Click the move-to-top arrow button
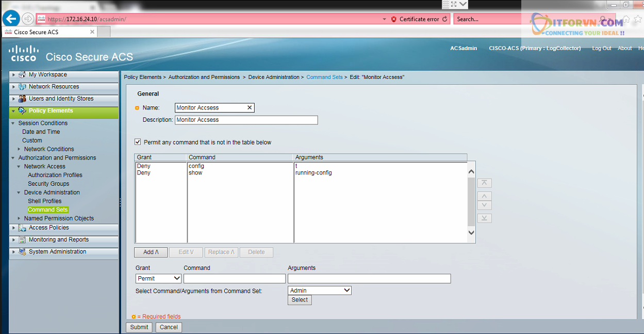Viewport: 644px width, 334px height. pos(484,183)
